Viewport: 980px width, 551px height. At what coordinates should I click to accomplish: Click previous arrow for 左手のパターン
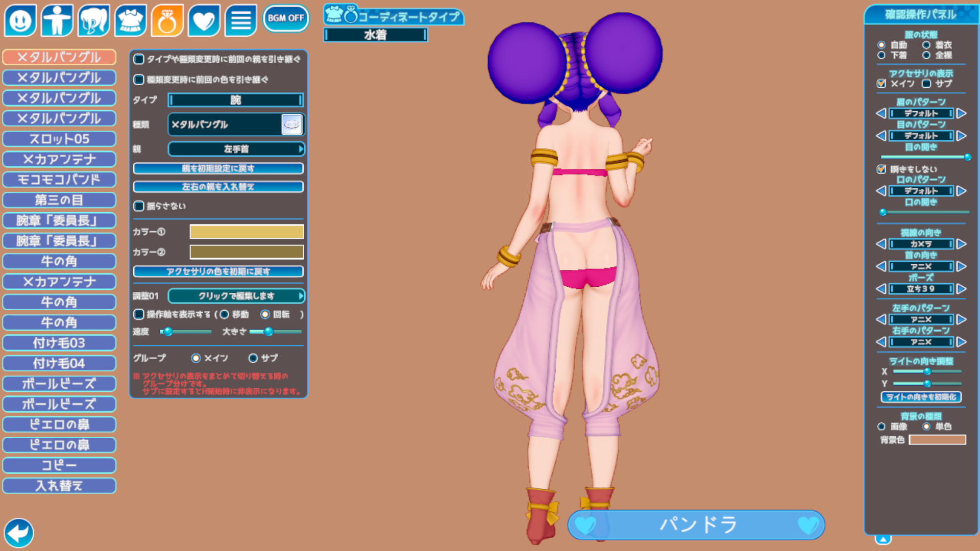click(x=881, y=319)
